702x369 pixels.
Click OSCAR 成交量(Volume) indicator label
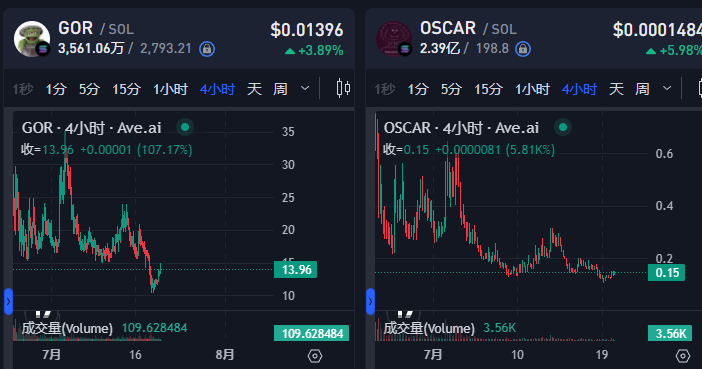click(x=429, y=328)
